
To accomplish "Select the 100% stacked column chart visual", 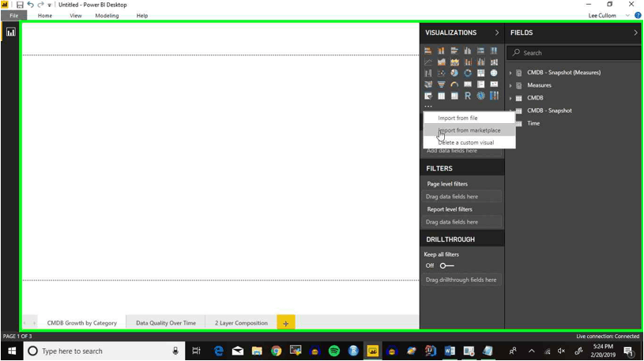I will tap(494, 51).
